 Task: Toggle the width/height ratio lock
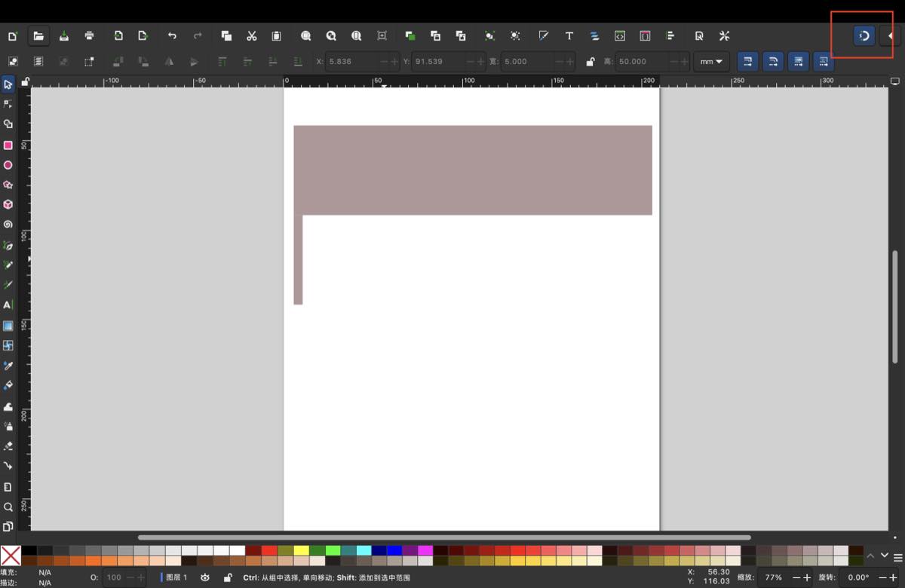[590, 62]
